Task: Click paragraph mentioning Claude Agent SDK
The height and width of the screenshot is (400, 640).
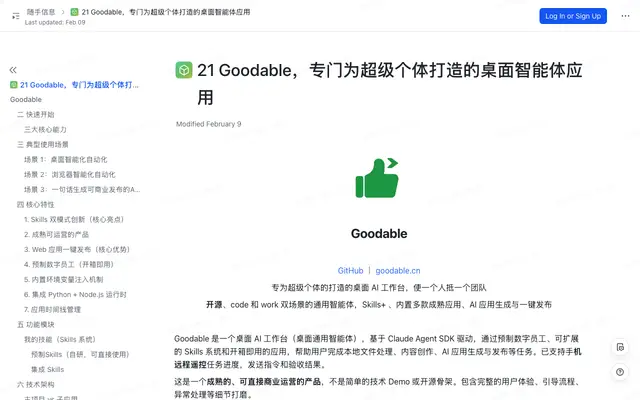Action: [x=378, y=352]
